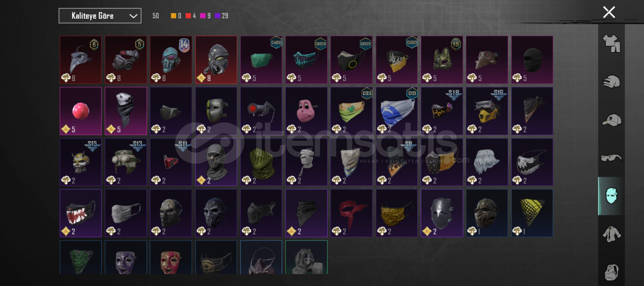Select the shark teeth face mask
644x286 pixels.
[81, 213]
